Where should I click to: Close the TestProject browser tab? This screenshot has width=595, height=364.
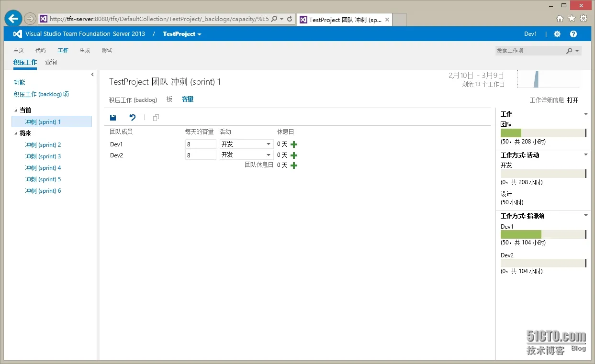tap(387, 20)
